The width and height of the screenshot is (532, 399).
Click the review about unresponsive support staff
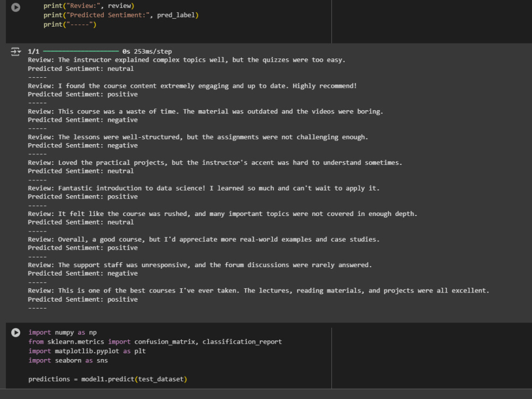tap(200, 265)
